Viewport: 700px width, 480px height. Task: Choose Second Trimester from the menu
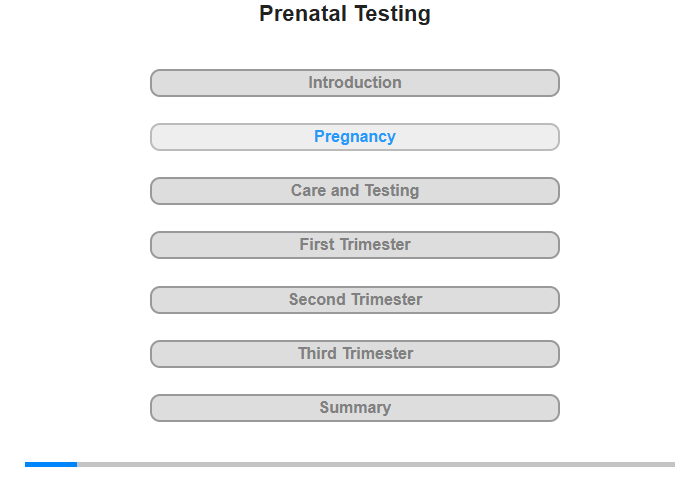(x=355, y=299)
